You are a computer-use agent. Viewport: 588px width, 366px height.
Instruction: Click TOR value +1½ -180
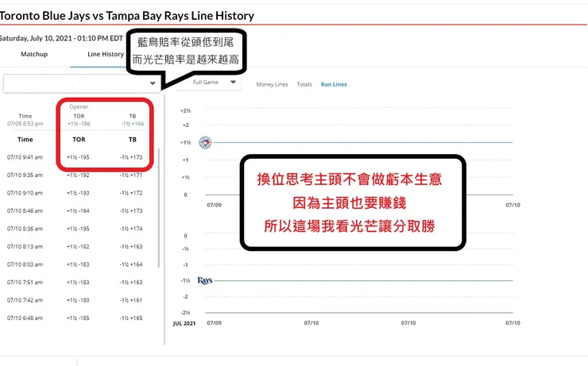78,300
